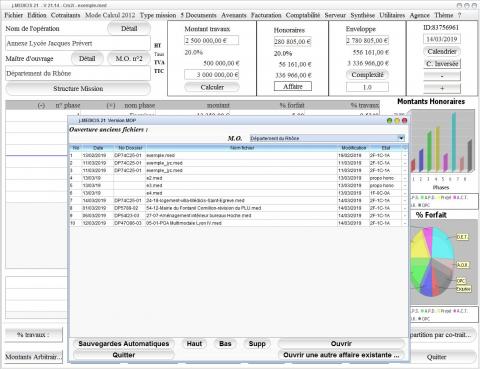480x369 pixels.
Task: Click the Bas button
Action: pyautogui.click(x=225, y=344)
